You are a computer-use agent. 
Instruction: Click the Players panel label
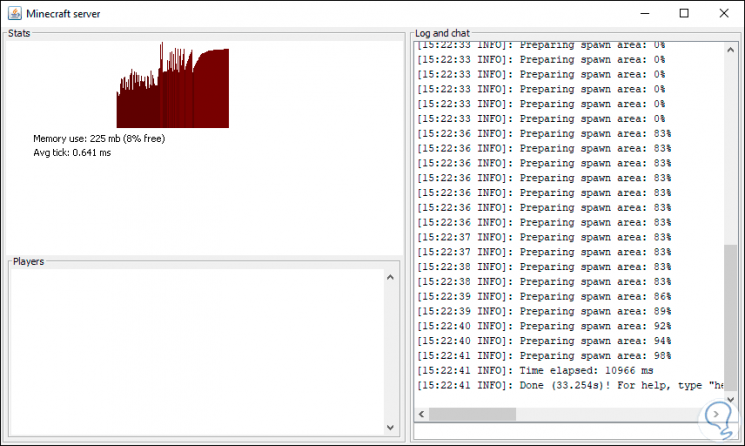(29, 262)
